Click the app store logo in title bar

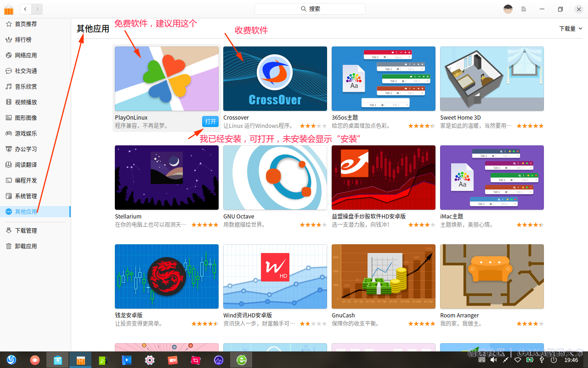[9, 9]
